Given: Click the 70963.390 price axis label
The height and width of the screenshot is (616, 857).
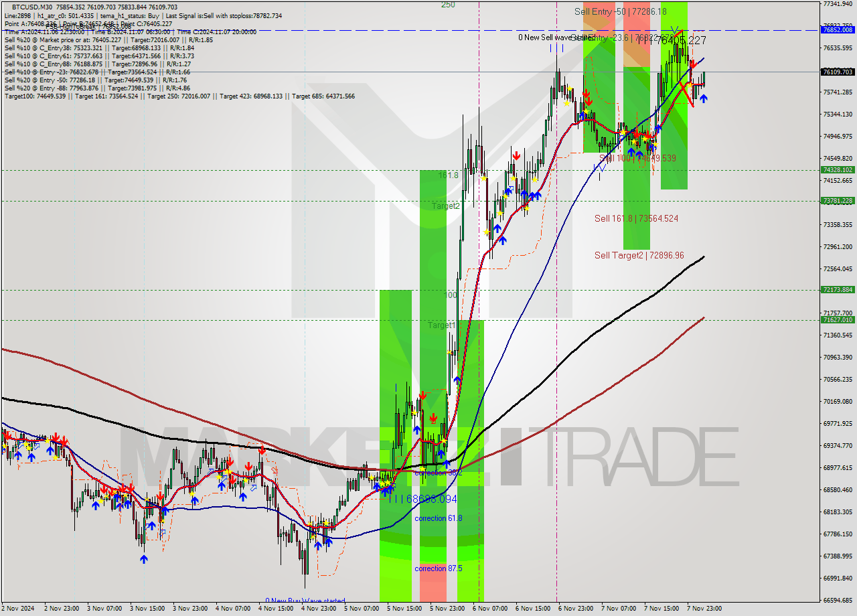Looking at the screenshot, I should [838, 358].
